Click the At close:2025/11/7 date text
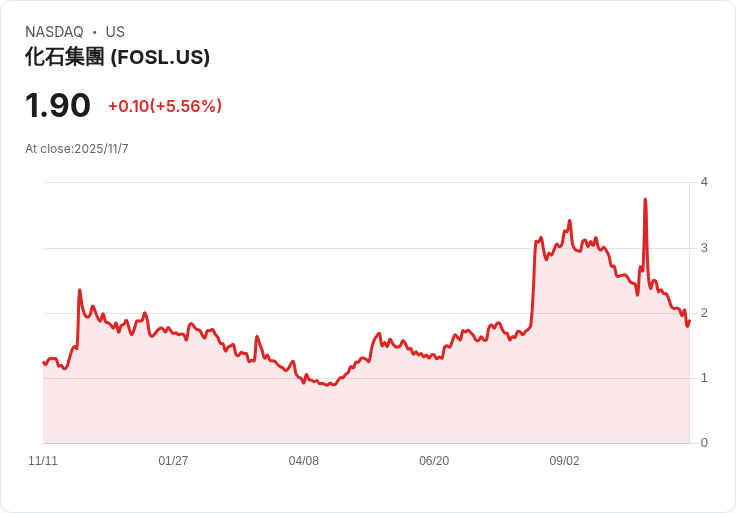This screenshot has width=736, height=513. point(77,149)
